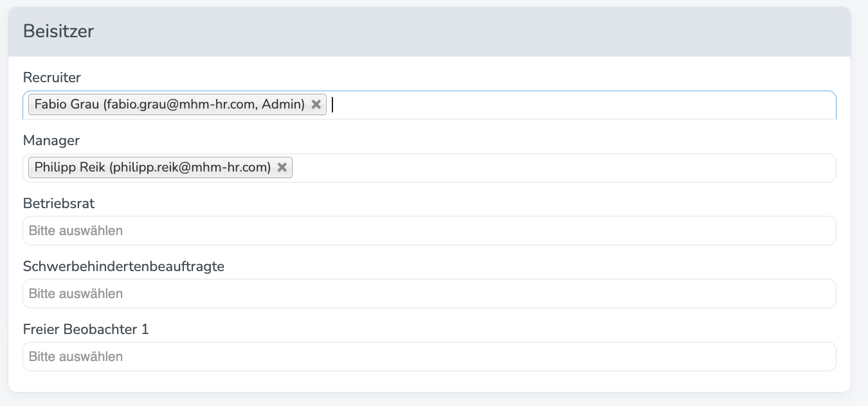Remove the Philipp Reik manager tag

[x=282, y=167]
